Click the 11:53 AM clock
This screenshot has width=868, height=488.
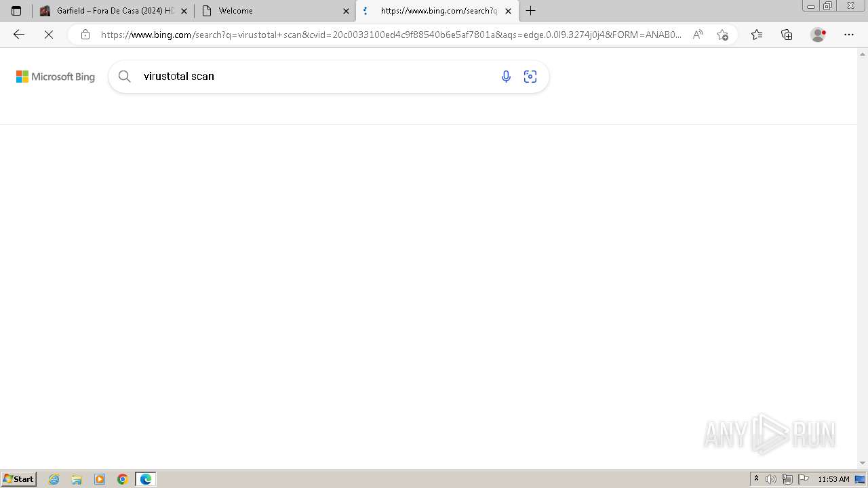[833, 479]
